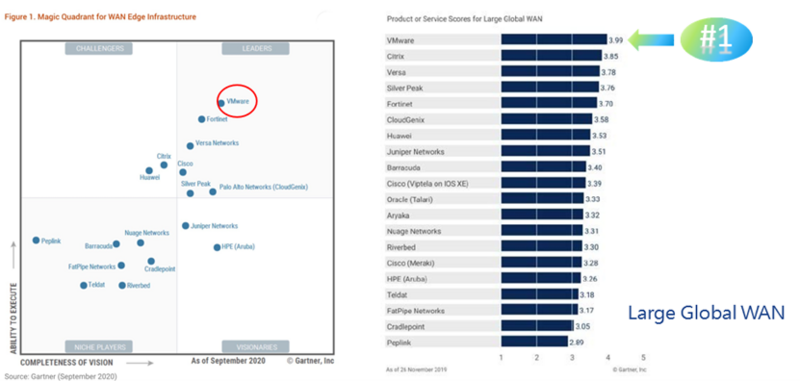Click the Figure 1 Magic Quadrant title
800x381 pixels.
tap(100, 17)
